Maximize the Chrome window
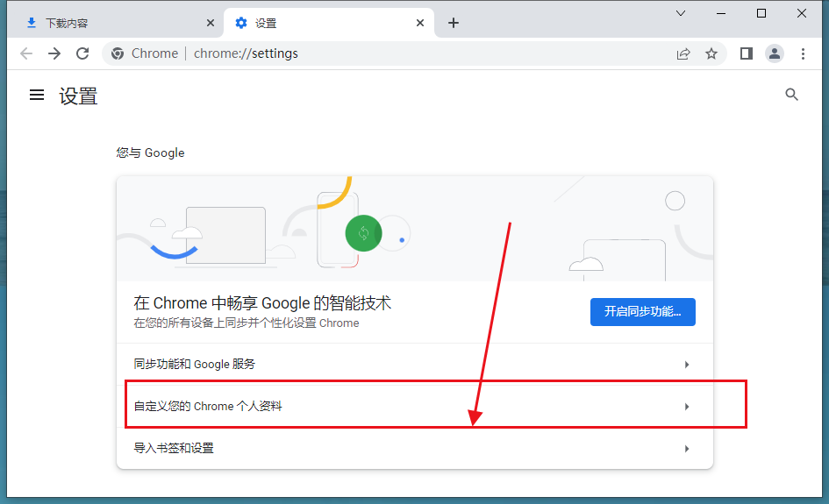 tap(761, 13)
